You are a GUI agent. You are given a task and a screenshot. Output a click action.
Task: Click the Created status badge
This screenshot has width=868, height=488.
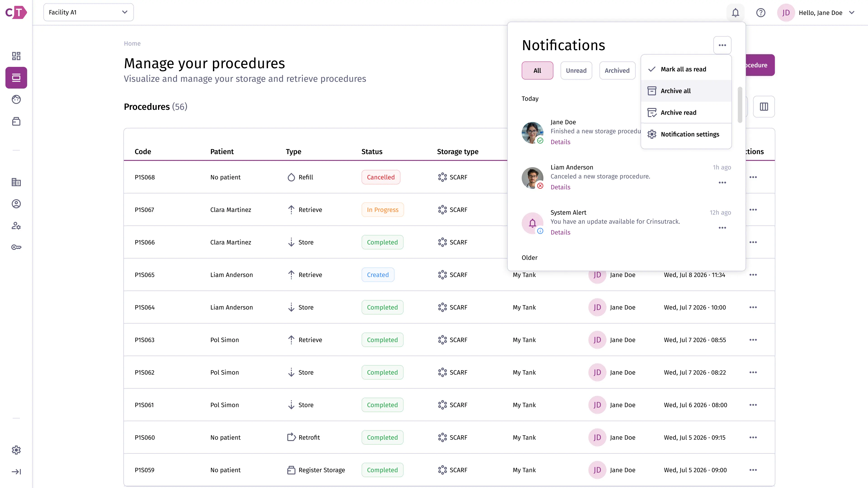tap(378, 275)
